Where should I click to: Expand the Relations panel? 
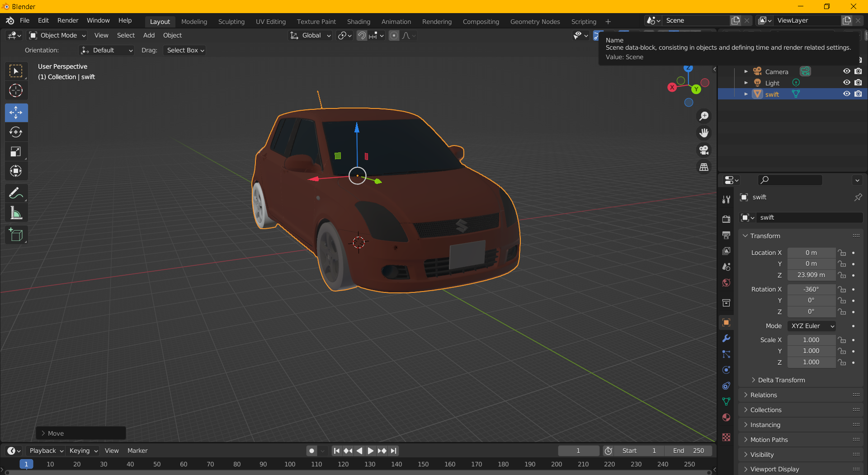point(764,395)
